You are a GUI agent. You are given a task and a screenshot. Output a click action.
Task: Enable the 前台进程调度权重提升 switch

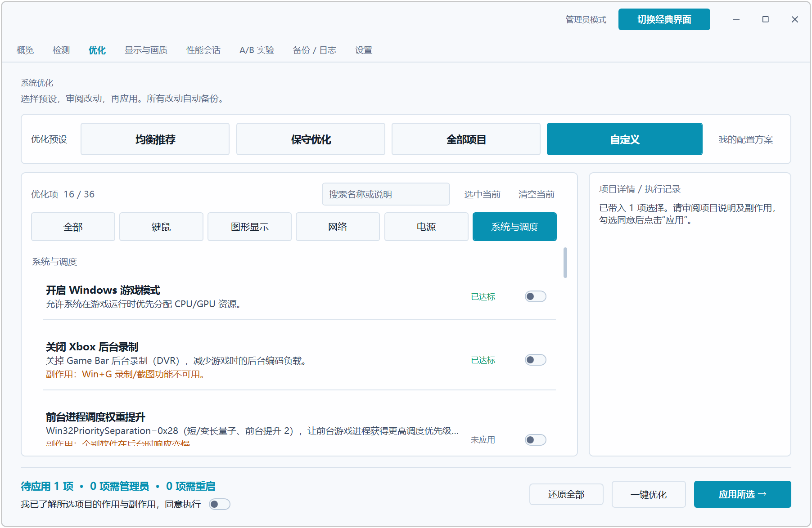535,439
